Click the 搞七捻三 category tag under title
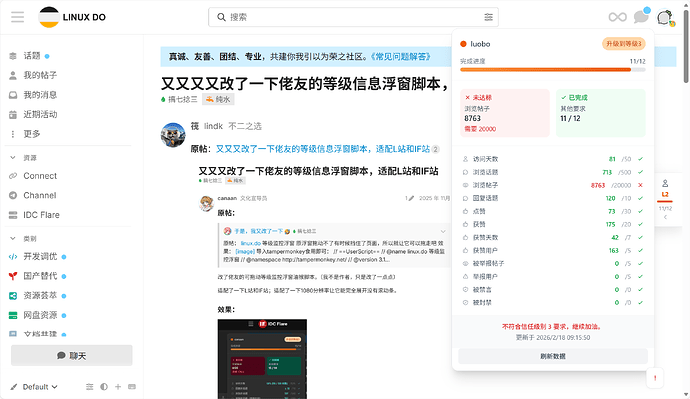The width and height of the screenshot is (690, 399). click(180, 99)
